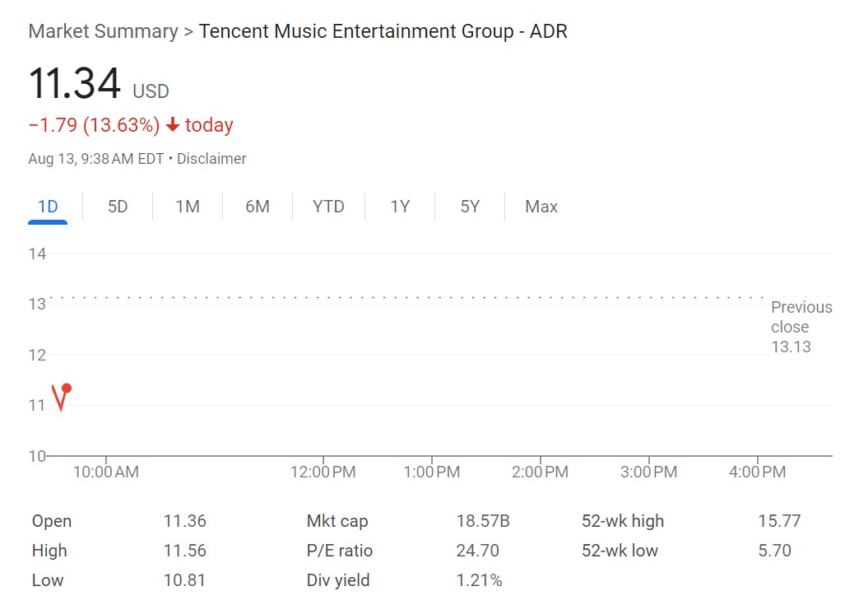Click the red down arrow icon
This screenshot has height=605, width=868.
point(173,125)
